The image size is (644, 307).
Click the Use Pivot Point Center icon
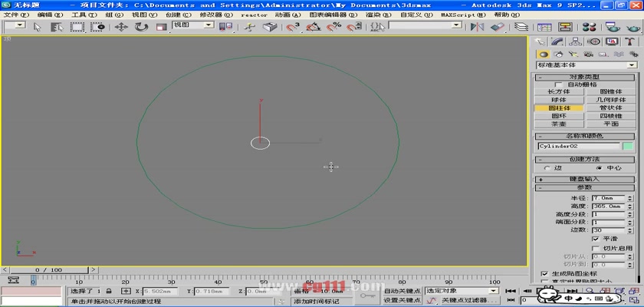pos(225,27)
